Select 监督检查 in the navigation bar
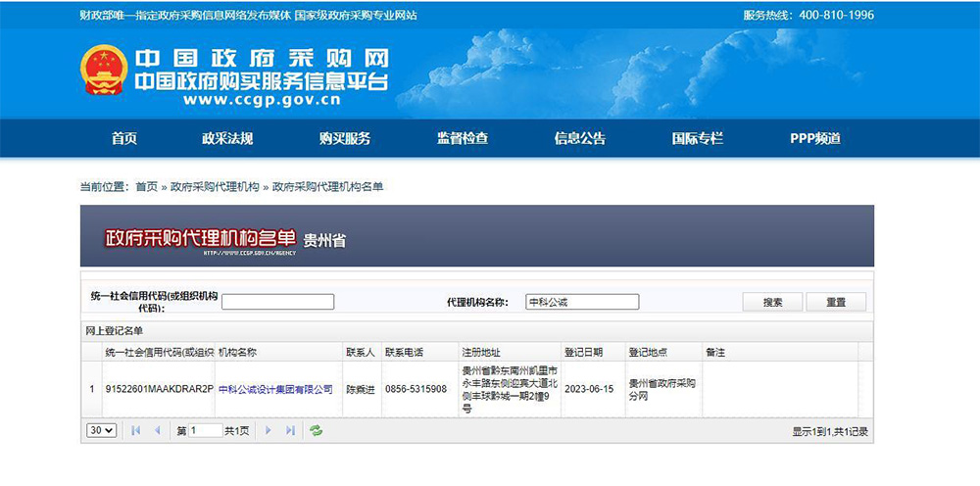This screenshot has width=980, height=486. [463, 138]
